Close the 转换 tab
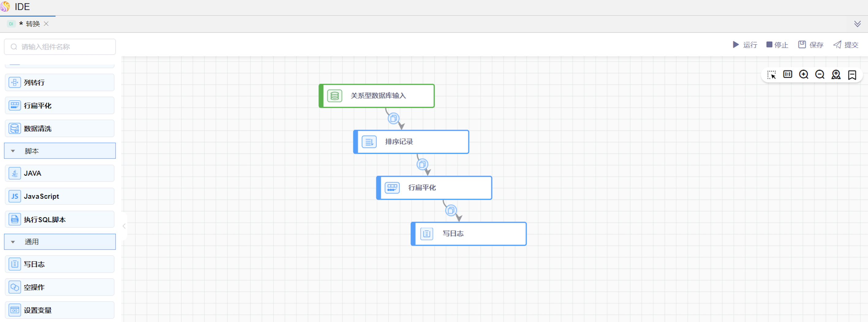 tap(47, 24)
